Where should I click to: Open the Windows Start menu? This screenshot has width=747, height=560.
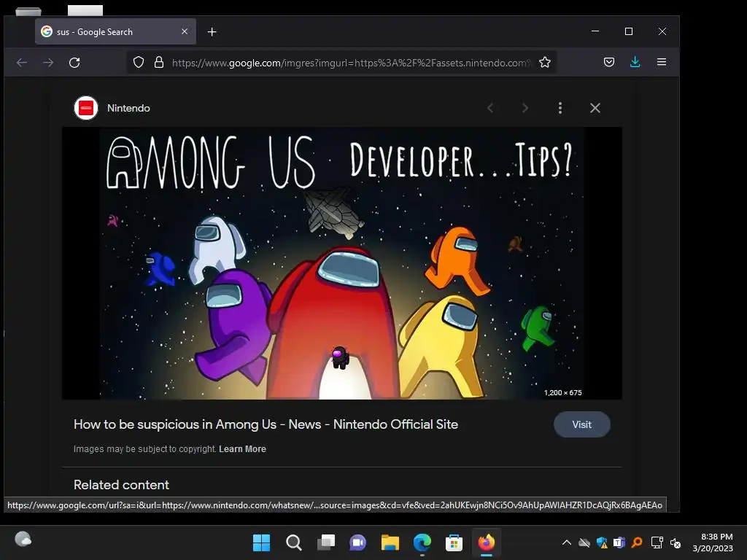[261, 542]
